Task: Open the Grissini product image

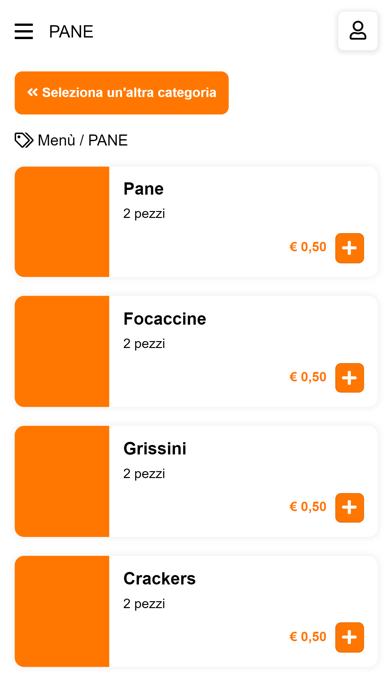Action: pyautogui.click(x=62, y=482)
